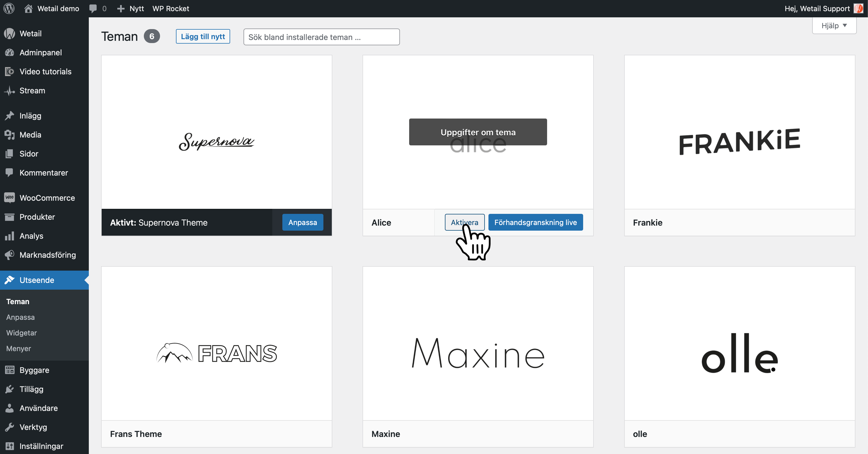868x454 pixels.
Task: Open the Stream icon in sidebar
Action: [x=9, y=90]
